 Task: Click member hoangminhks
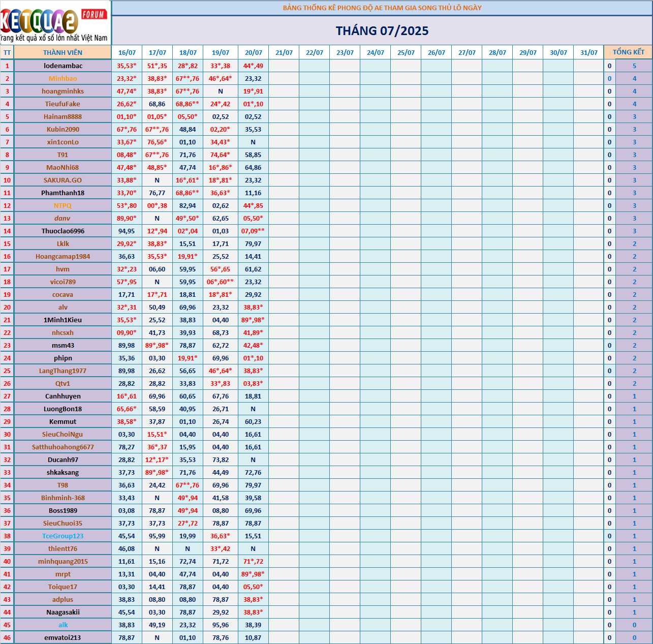[x=63, y=91]
